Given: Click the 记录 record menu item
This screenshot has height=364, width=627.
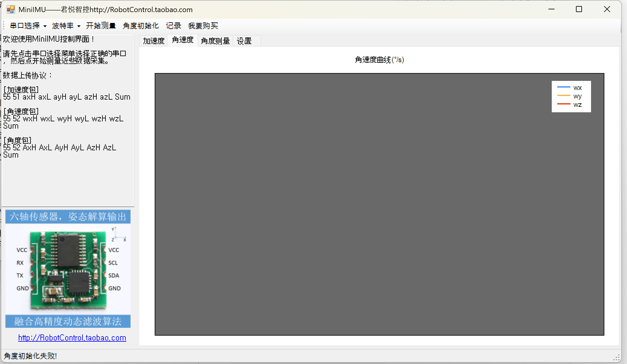Looking at the screenshot, I should (x=173, y=26).
